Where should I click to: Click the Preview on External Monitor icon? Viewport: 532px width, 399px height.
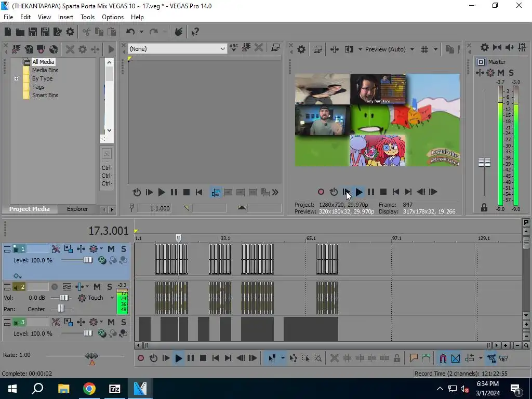coord(318,49)
